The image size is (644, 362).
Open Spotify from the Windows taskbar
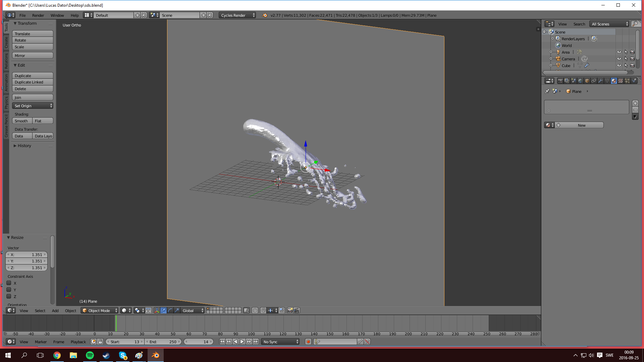coord(90,355)
